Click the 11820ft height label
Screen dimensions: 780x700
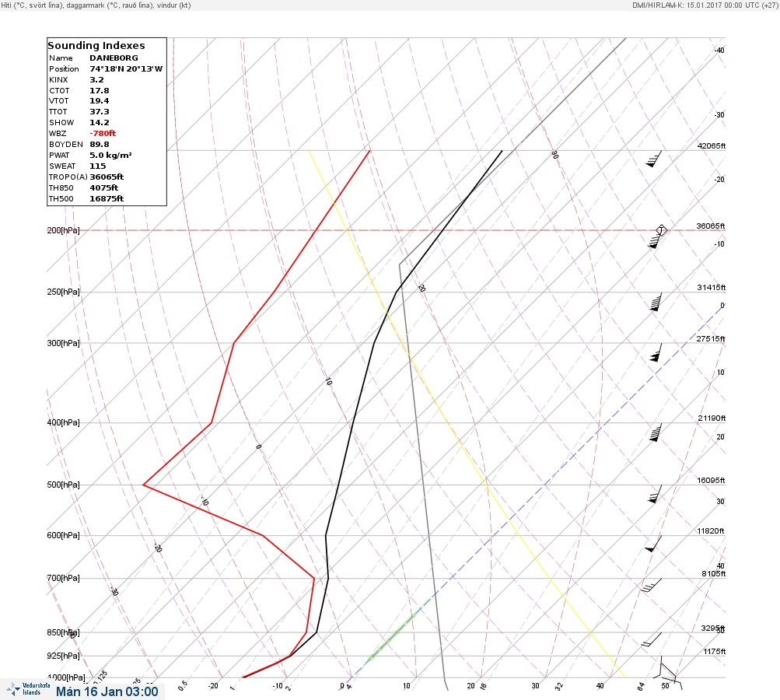(710, 531)
